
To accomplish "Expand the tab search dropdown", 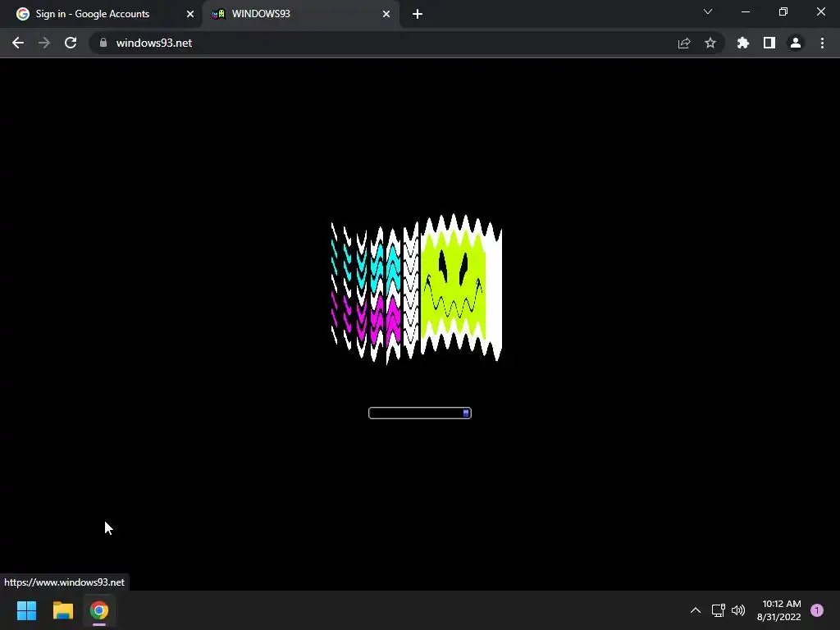I will [x=708, y=11].
